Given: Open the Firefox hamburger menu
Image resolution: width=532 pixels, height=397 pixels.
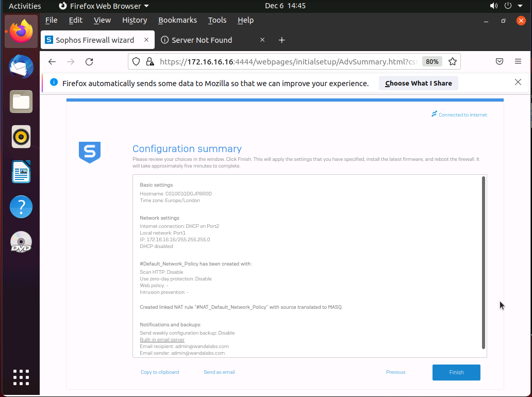Looking at the screenshot, I should 518,61.
